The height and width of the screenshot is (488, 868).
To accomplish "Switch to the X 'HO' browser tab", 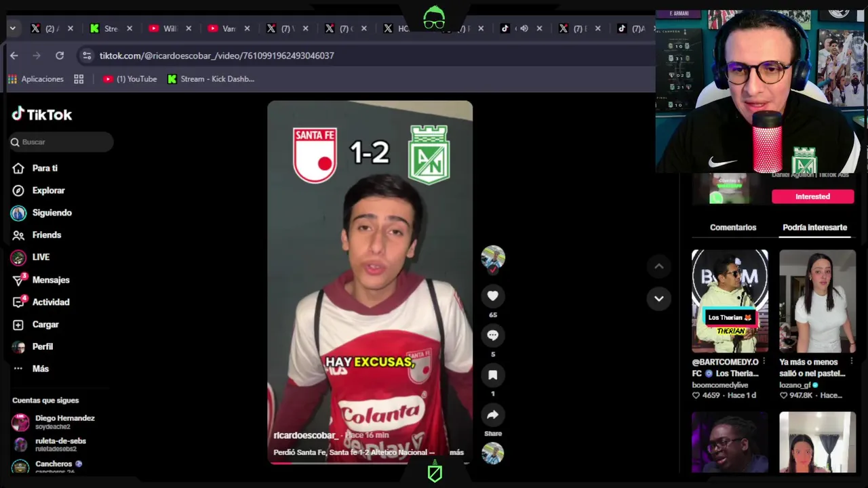I will coord(397,28).
